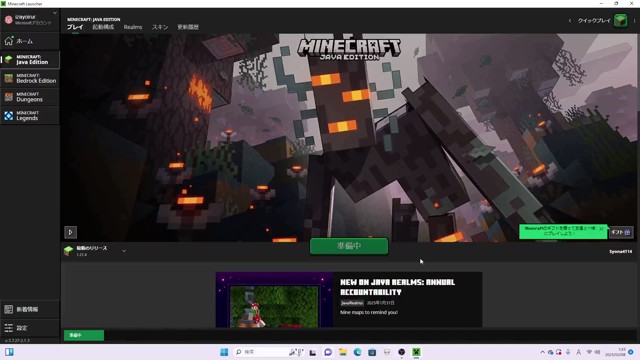Open the 設定 settings page
Image resolution: width=640 pixels, height=360 pixels.
pos(29,328)
